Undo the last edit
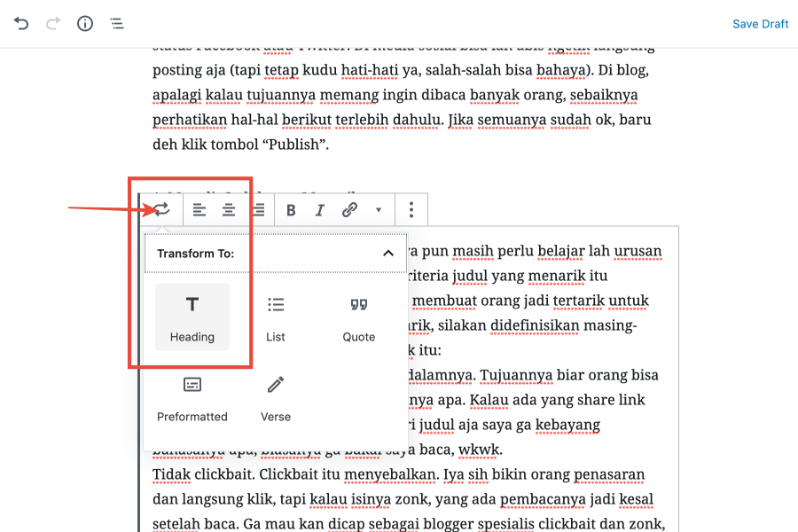This screenshot has width=798, height=532. [21, 23]
